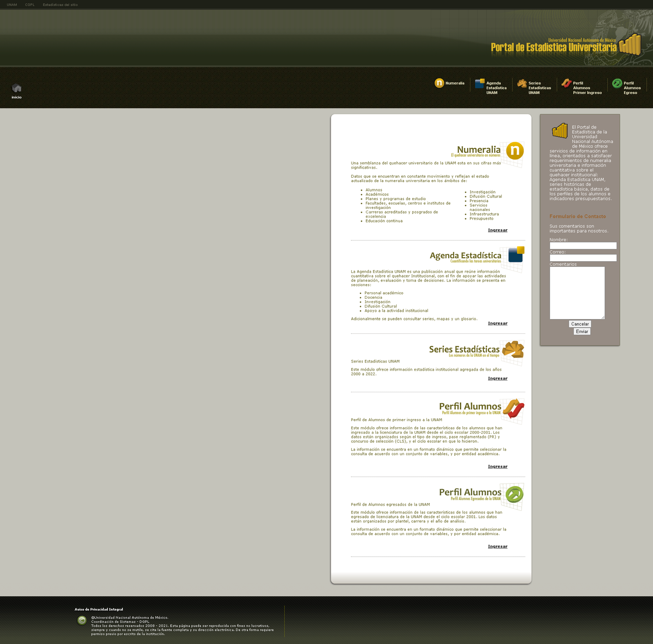Click the copyright icon in footer
The image size is (653, 644).
(x=82, y=620)
